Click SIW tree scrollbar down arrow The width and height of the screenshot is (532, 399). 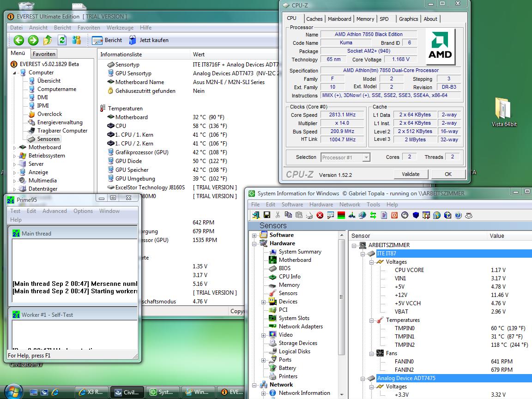point(341,395)
